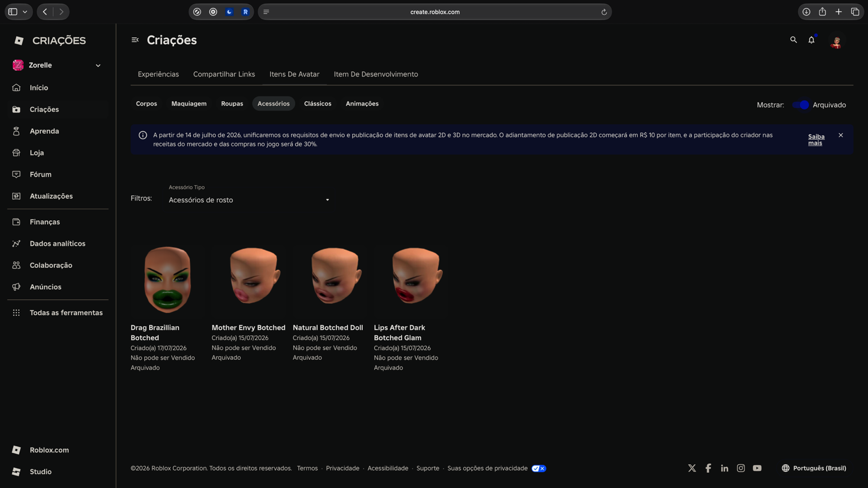The image size is (868, 488).
Task: Click the Criações sidebar icon
Action: (16, 110)
